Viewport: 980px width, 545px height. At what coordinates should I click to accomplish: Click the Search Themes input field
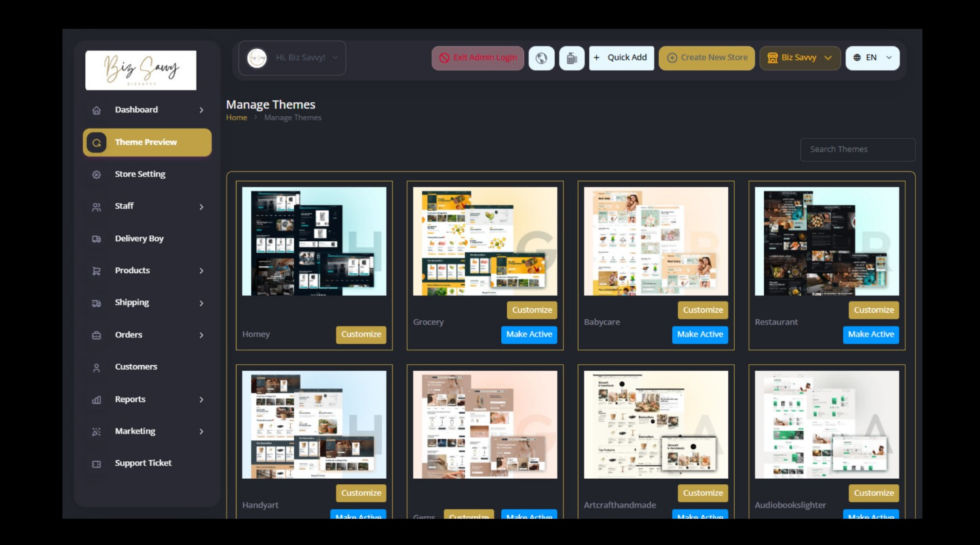point(857,149)
